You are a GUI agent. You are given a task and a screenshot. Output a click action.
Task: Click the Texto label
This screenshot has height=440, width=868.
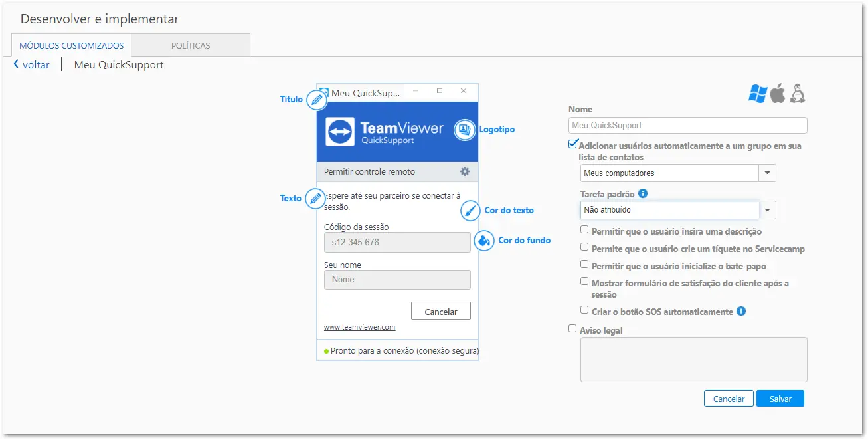pyautogui.click(x=290, y=199)
